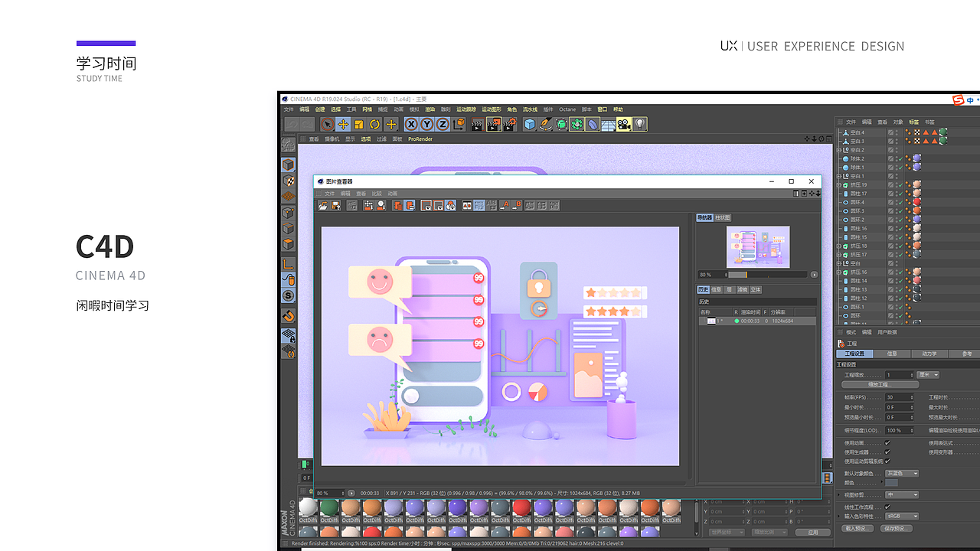Open the 渲染 menu in main menu bar
Viewport: 980px width, 551px height.
pos(430,109)
